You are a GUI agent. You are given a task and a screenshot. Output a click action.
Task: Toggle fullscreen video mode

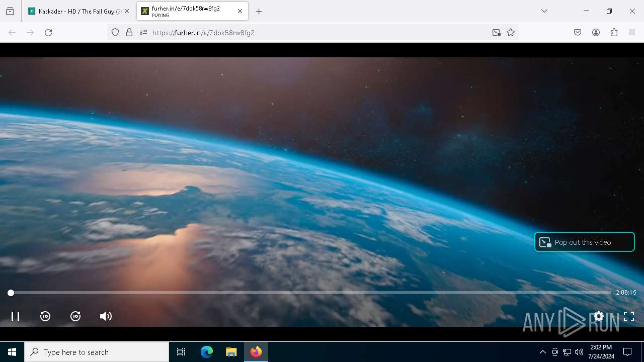click(x=629, y=316)
